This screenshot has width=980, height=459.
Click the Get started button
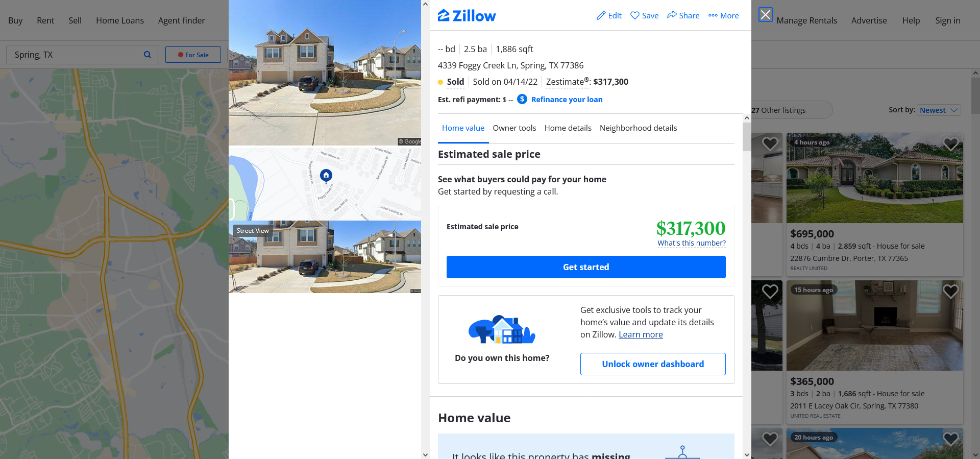(586, 267)
